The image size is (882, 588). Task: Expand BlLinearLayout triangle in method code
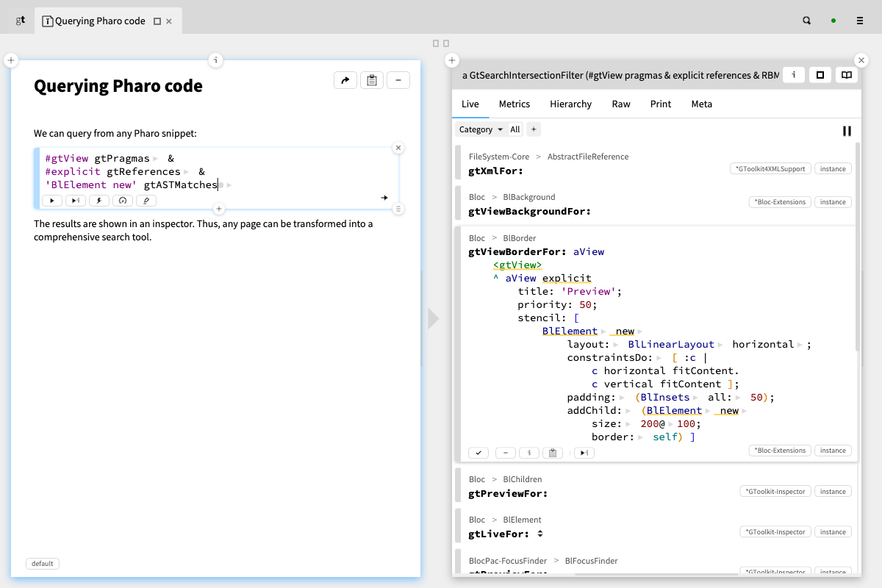pyautogui.click(x=721, y=345)
